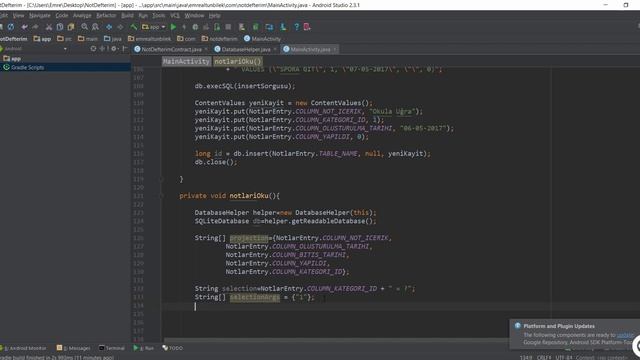Image resolution: width=640 pixels, height=360 pixels.
Task: Click the Sync project icon in toolbar
Action: point(11,27)
